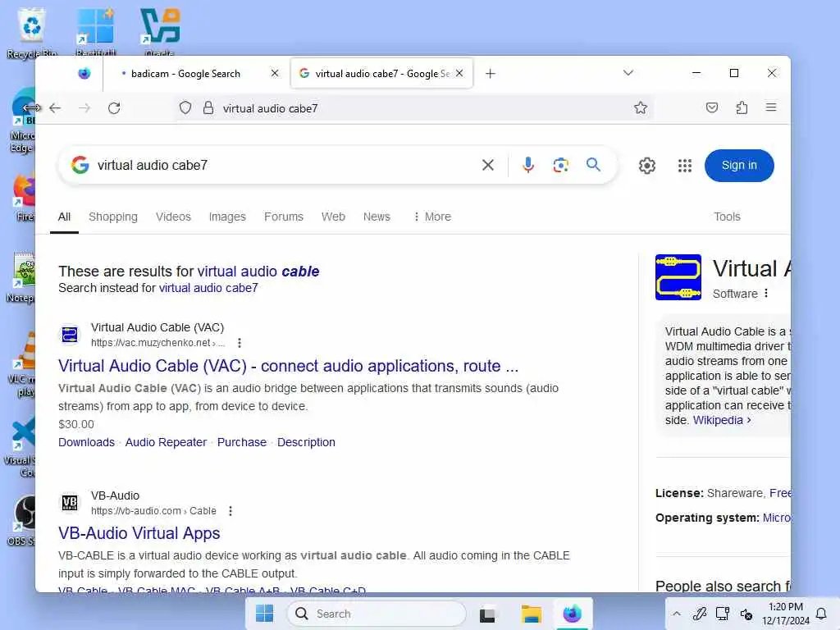Click the Google logo in search box
Screen dimensions: 840x630
tap(80, 165)
